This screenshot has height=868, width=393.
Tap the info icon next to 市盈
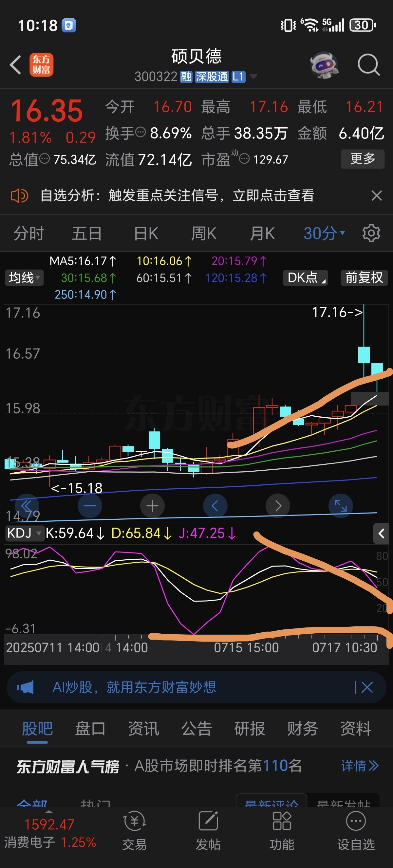click(x=244, y=158)
